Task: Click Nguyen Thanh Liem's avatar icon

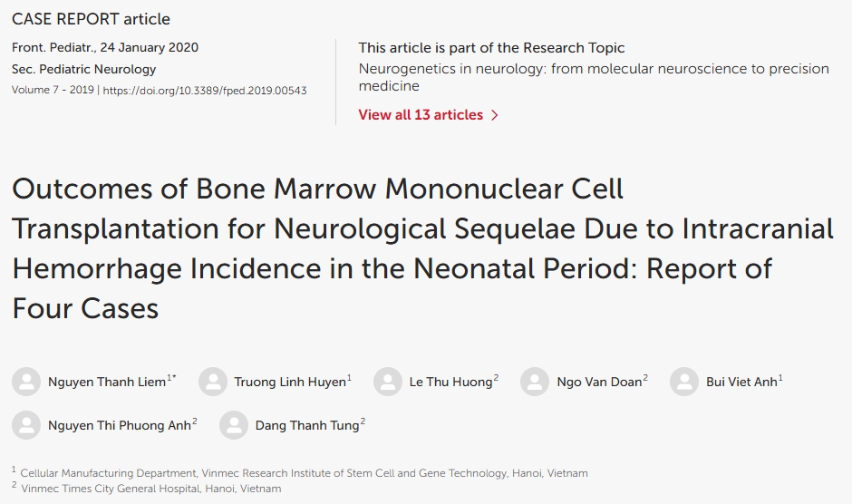Action: tap(26, 382)
